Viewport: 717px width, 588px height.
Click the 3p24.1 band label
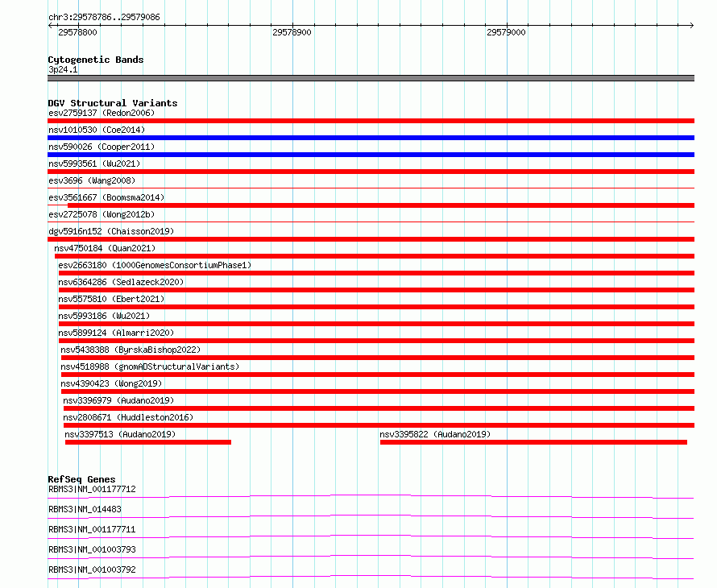click(63, 69)
